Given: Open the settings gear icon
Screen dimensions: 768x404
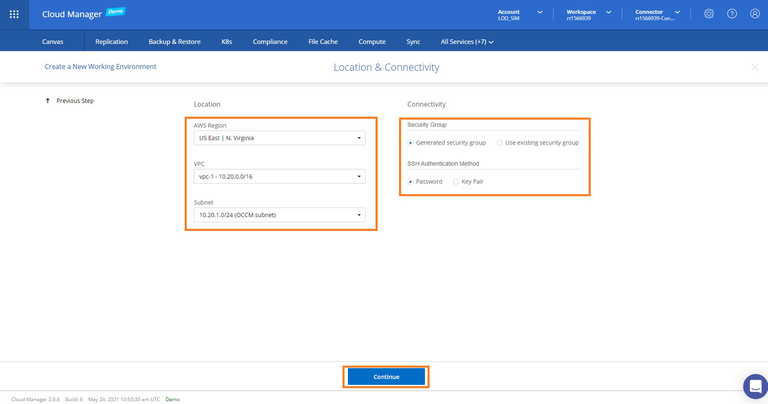Looking at the screenshot, I should click(709, 14).
